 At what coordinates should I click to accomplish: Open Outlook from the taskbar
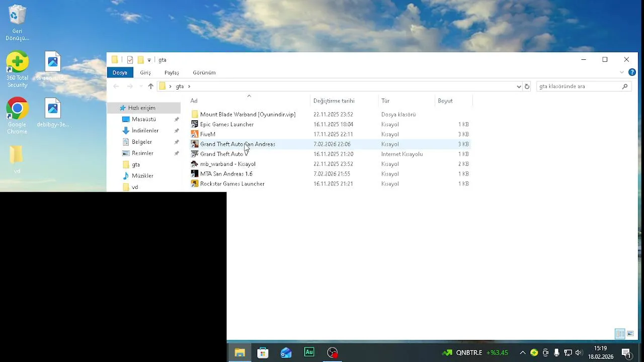286,352
